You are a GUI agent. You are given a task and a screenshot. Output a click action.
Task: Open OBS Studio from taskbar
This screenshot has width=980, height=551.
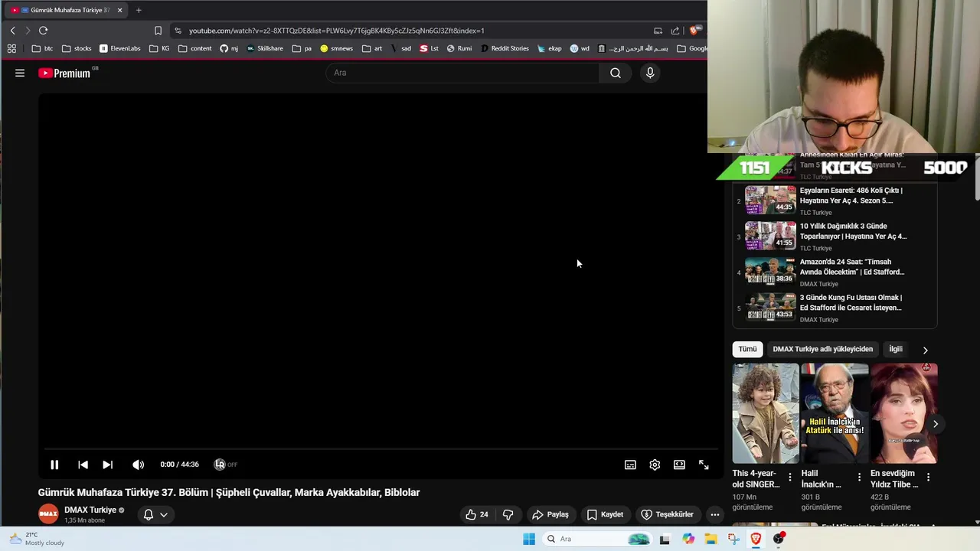pos(779,539)
